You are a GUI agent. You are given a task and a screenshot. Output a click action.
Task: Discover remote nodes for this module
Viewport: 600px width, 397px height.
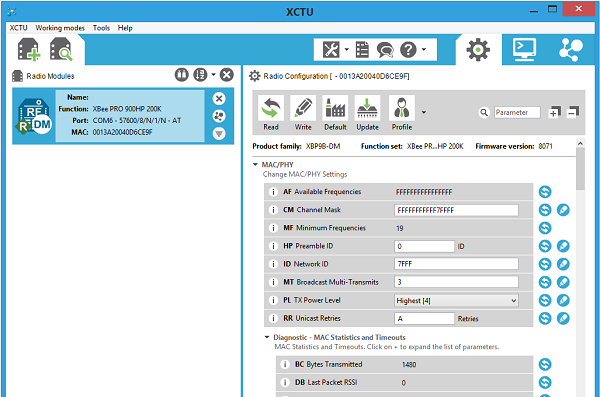(x=219, y=116)
